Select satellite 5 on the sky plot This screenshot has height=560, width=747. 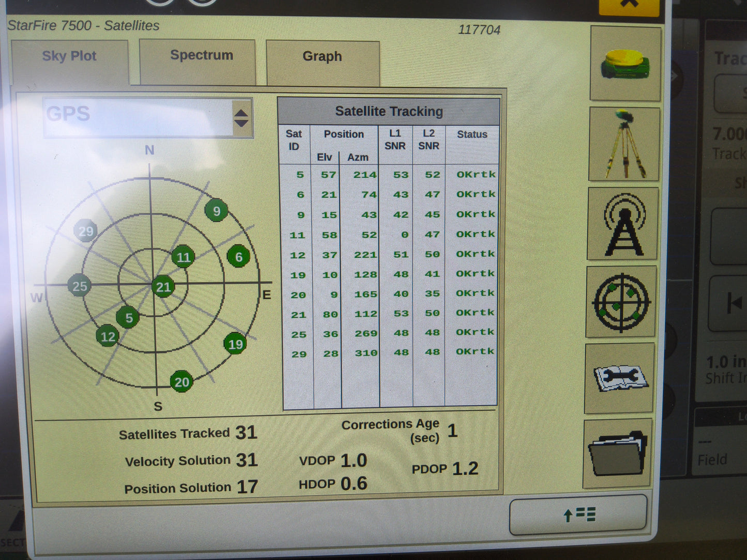tap(128, 318)
